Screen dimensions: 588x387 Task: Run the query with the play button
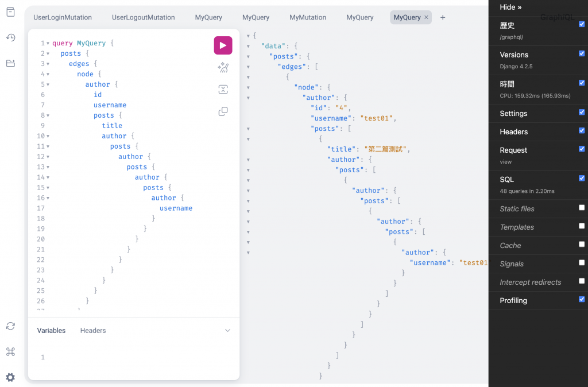coord(223,45)
